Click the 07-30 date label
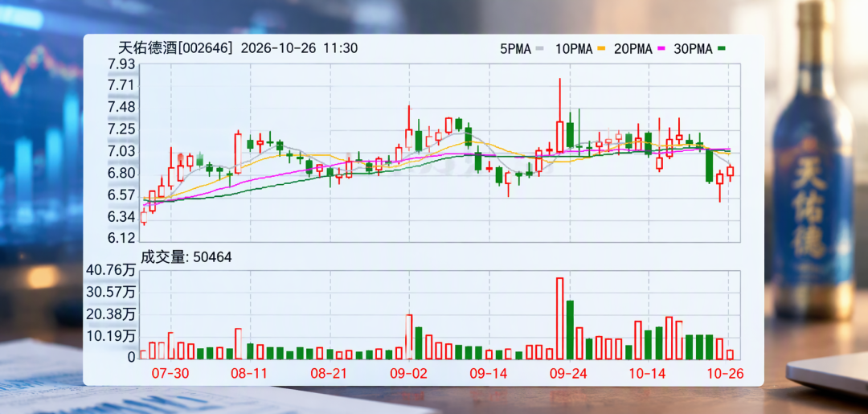This screenshot has height=414, width=868. pos(172,374)
